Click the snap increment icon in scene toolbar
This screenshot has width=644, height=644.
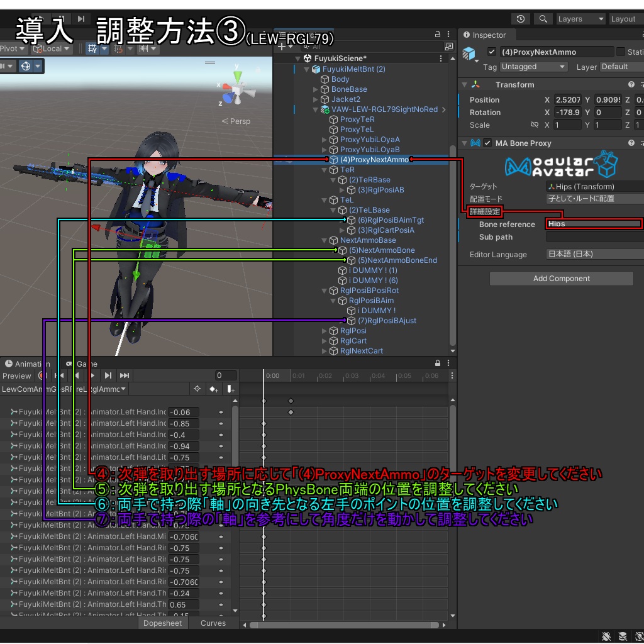point(118,49)
